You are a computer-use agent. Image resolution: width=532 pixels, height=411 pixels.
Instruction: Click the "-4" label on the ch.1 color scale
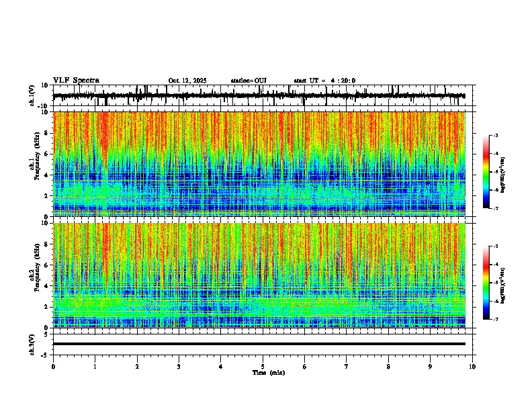[x=496, y=154]
